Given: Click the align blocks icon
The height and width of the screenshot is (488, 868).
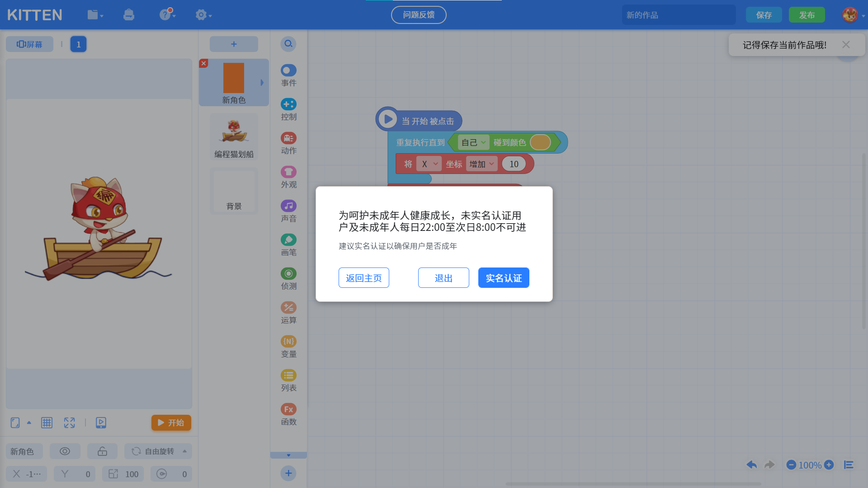Looking at the screenshot, I should [849, 465].
